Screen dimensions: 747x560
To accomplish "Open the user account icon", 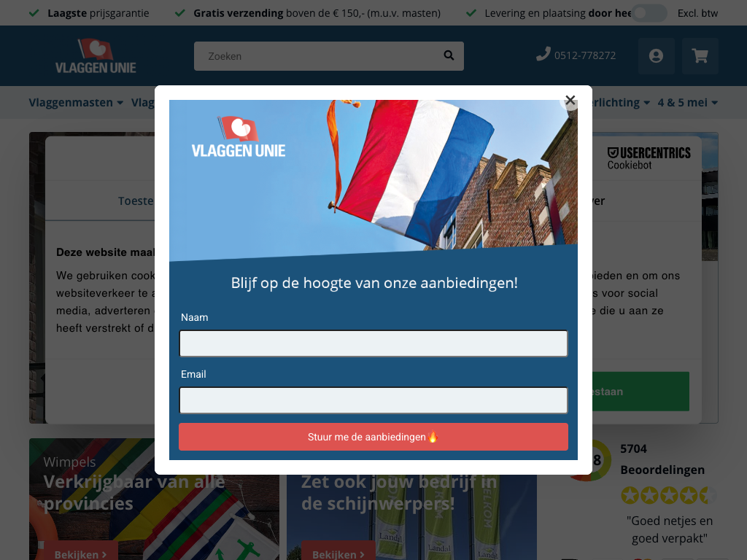I will point(656,56).
